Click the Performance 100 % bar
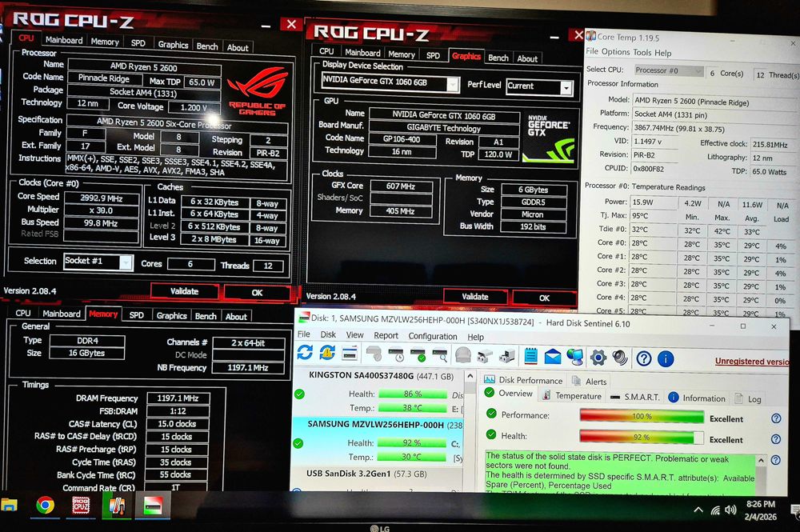800x532 pixels. (642, 416)
